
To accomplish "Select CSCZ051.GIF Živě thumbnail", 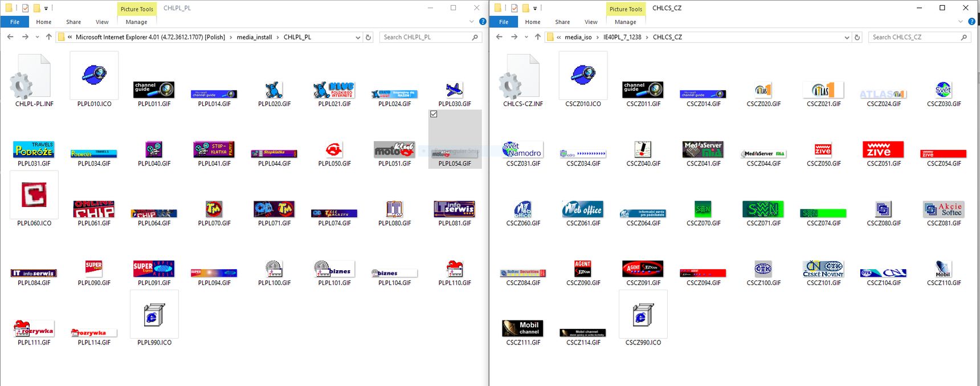I will pos(883,149).
